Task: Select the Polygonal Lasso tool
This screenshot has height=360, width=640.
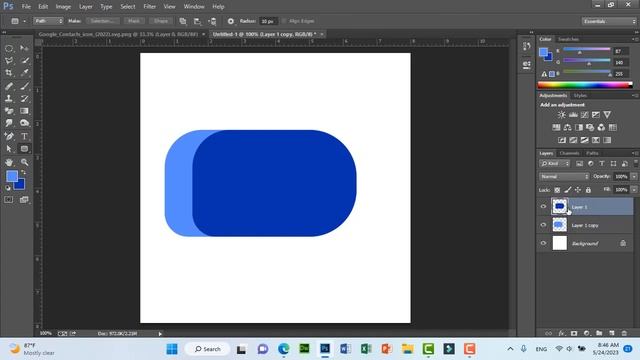Action: [x=9, y=61]
